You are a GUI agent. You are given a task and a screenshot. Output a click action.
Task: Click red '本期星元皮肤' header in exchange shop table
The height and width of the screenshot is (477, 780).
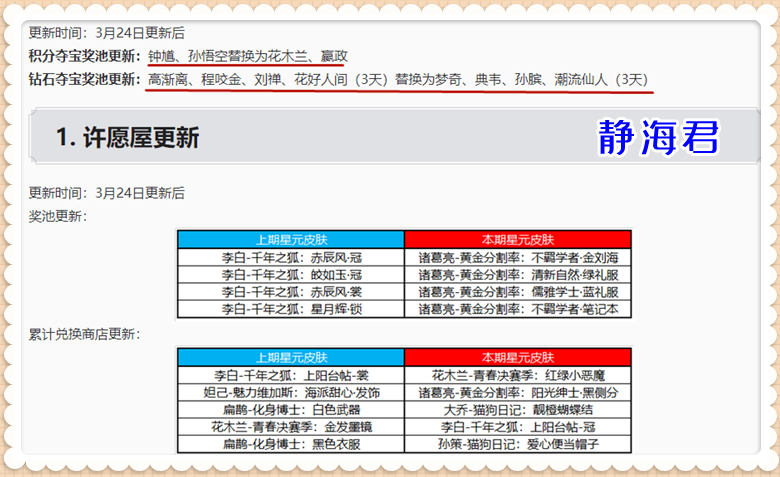[x=518, y=358]
